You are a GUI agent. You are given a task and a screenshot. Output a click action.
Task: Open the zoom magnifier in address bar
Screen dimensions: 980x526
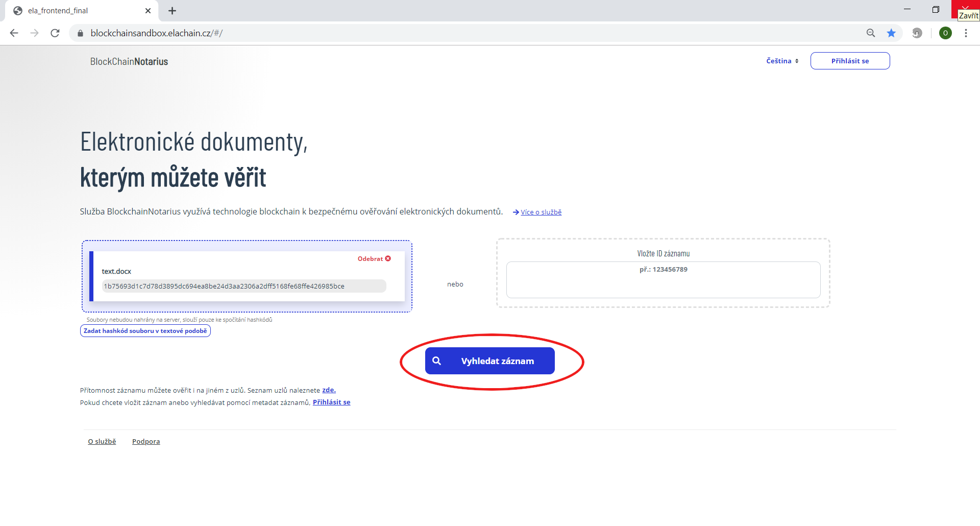pos(871,33)
